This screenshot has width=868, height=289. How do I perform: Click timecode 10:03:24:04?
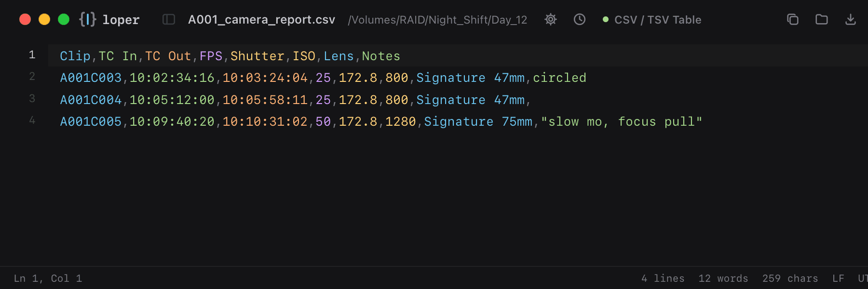(x=265, y=78)
